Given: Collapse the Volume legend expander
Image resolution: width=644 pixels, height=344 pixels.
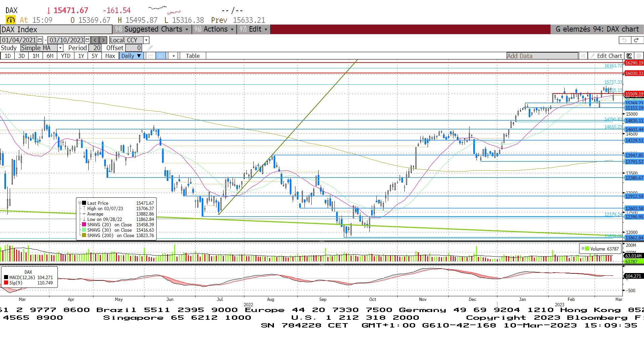Looking at the screenshot, I should [583, 249].
